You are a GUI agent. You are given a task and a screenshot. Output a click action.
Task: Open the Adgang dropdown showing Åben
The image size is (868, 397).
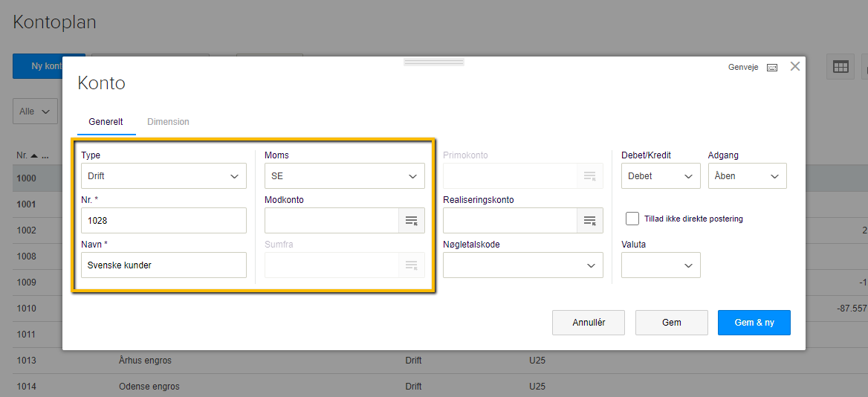tap(747, 176)
